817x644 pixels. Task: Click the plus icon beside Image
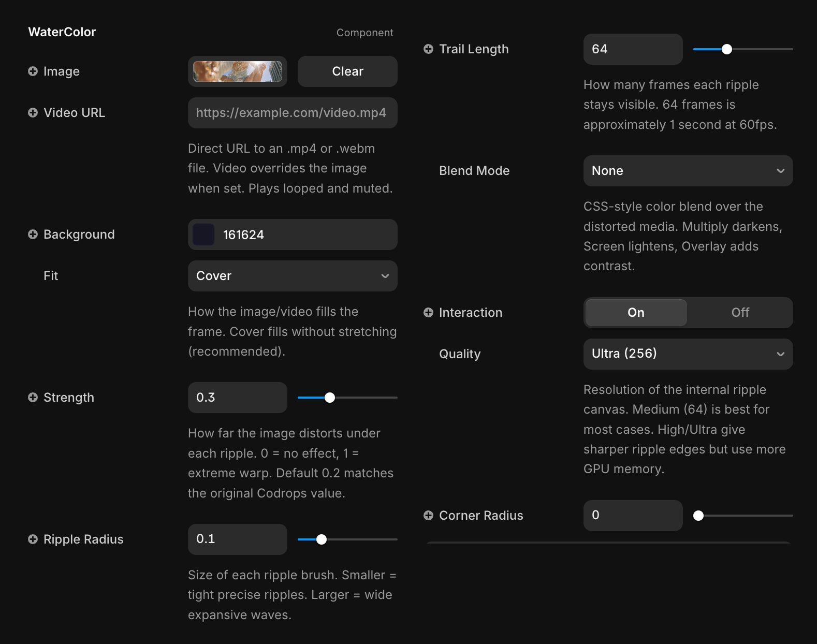tap(33, 71)
